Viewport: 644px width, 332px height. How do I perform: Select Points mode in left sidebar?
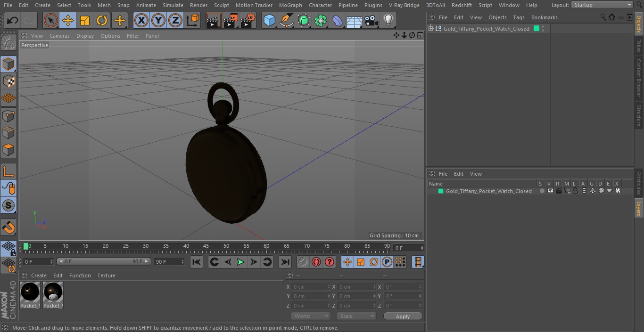pyautogui.click(x=8, y=115)
